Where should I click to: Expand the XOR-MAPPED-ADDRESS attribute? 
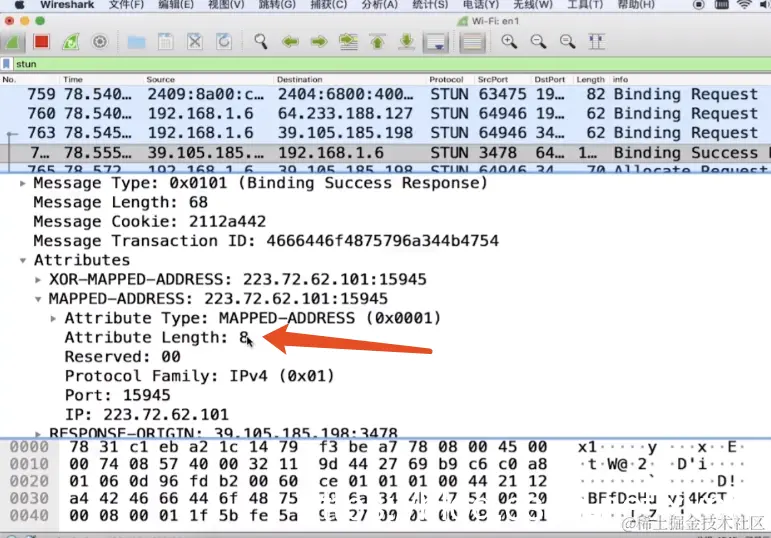tap(38, 279)
